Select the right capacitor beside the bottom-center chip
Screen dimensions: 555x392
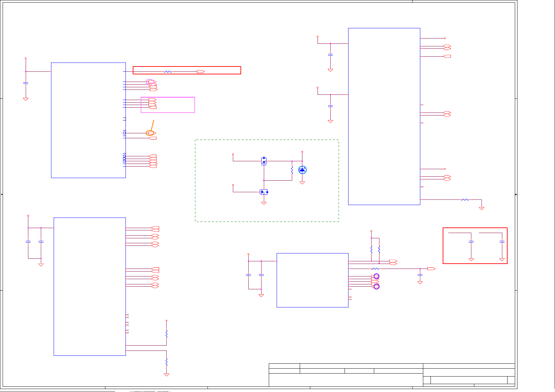pos(261,274)
